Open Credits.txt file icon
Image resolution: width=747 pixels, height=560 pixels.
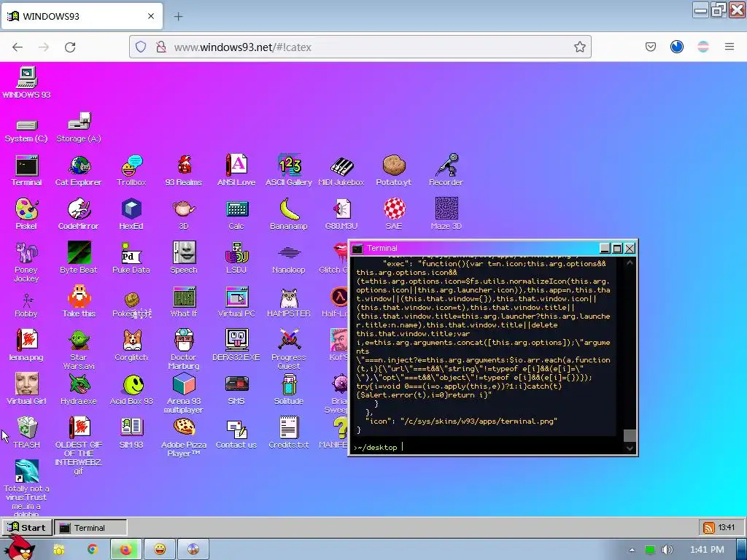tap(289, 432)
